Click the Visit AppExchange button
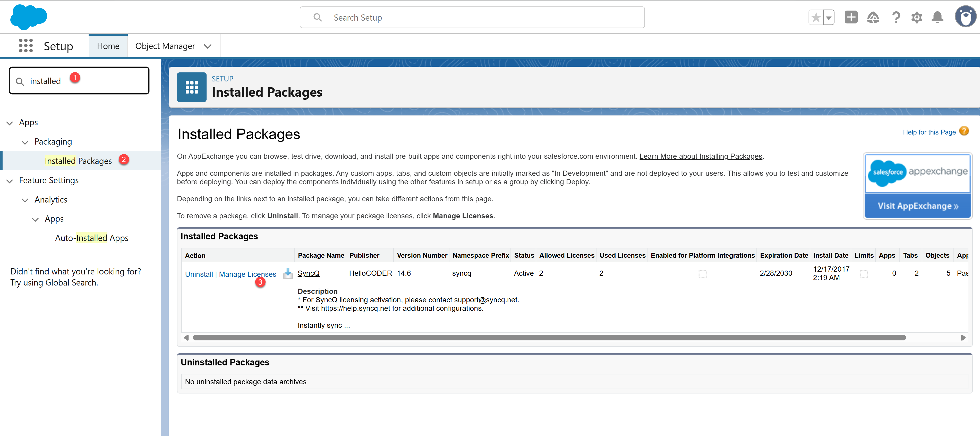The width and height of the screenshot is (980, 436). coord(918,206)
